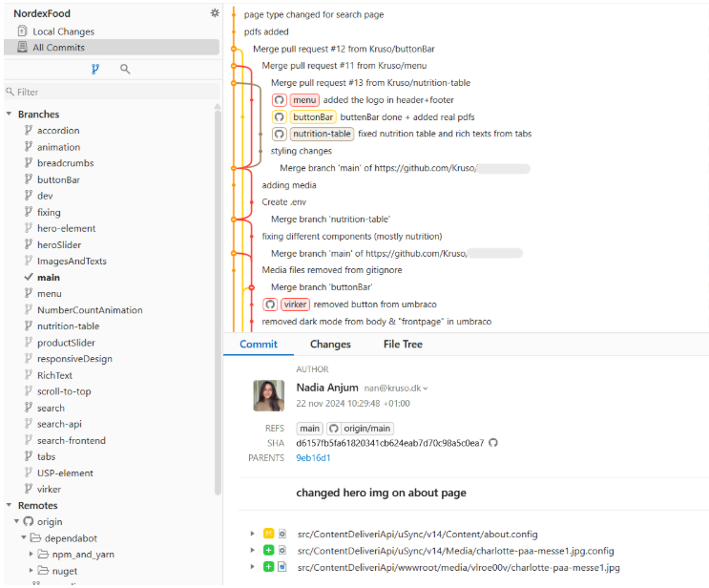Screen dimensions: 709x588
Task: Click the yellow modified badge for about.config
Action: pos(268,535)
